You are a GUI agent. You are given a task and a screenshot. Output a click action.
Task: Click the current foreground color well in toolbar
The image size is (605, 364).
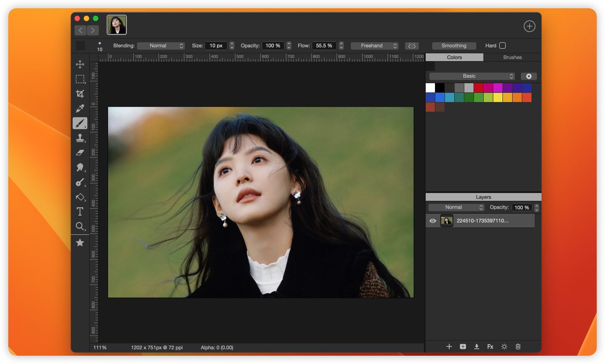80,45
